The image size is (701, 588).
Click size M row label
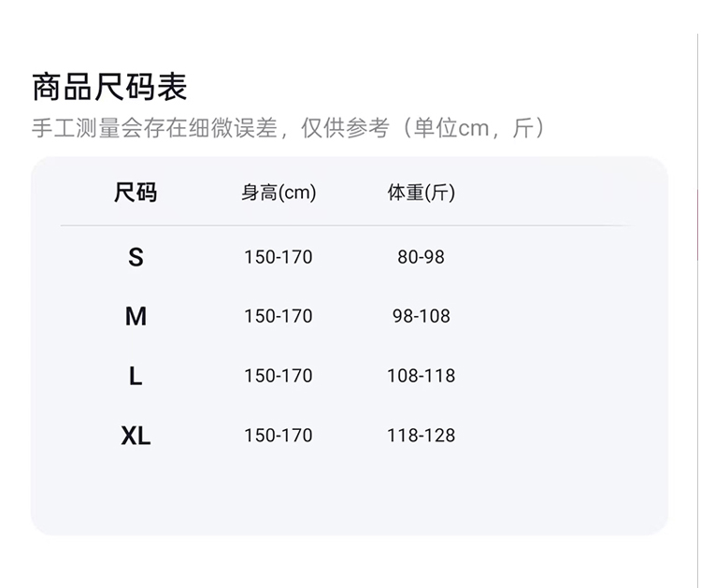(136, 317)
